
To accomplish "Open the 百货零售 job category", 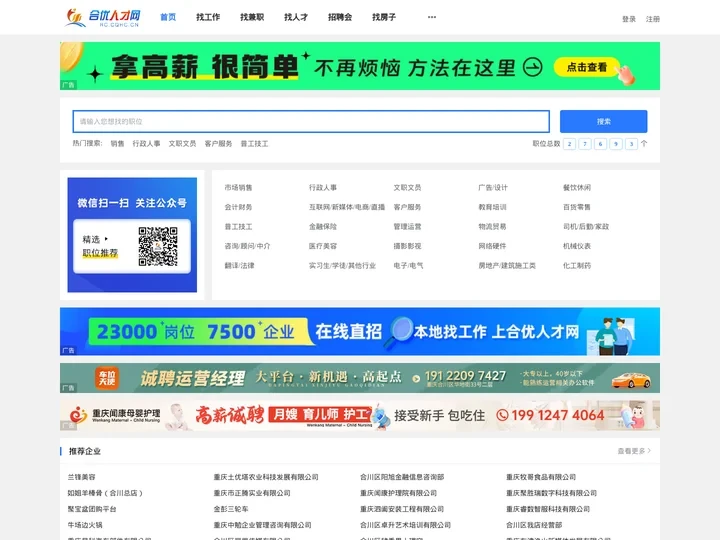I will (x=577, y=207).
